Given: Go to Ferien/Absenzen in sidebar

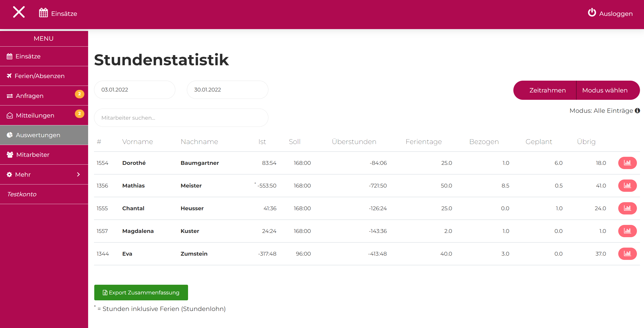Looking at the screenshot, I should tap(44, 76).
